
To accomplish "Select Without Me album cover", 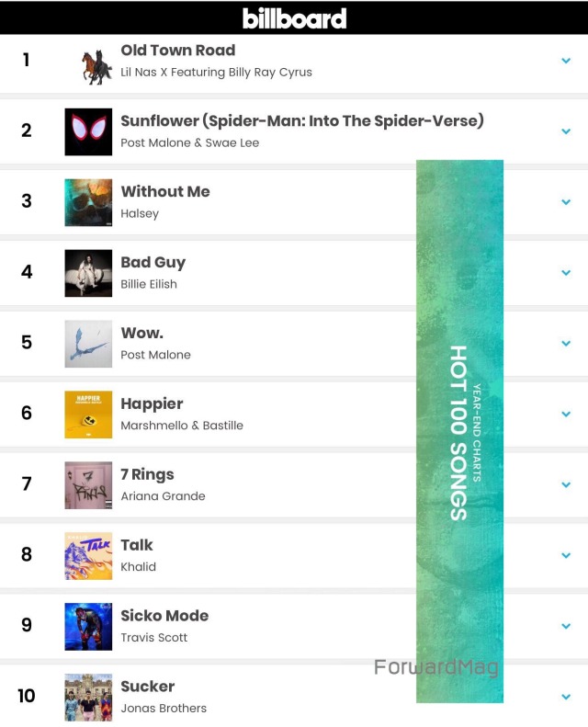I will point(88,202).
